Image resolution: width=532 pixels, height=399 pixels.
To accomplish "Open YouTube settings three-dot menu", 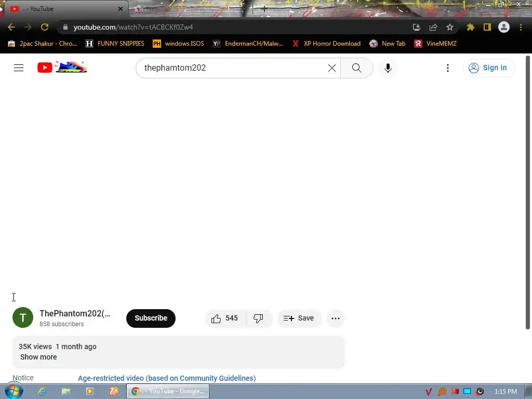I will point(448,68).
